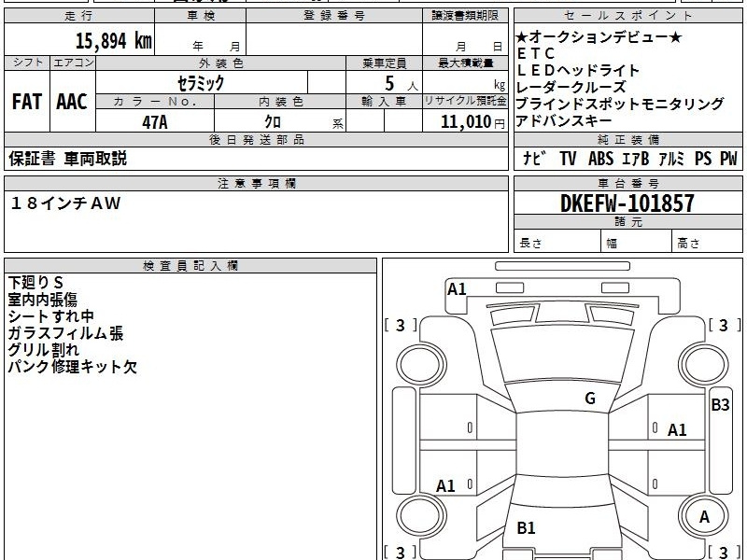Click 保証書 車両取説 text

(67, 159)
